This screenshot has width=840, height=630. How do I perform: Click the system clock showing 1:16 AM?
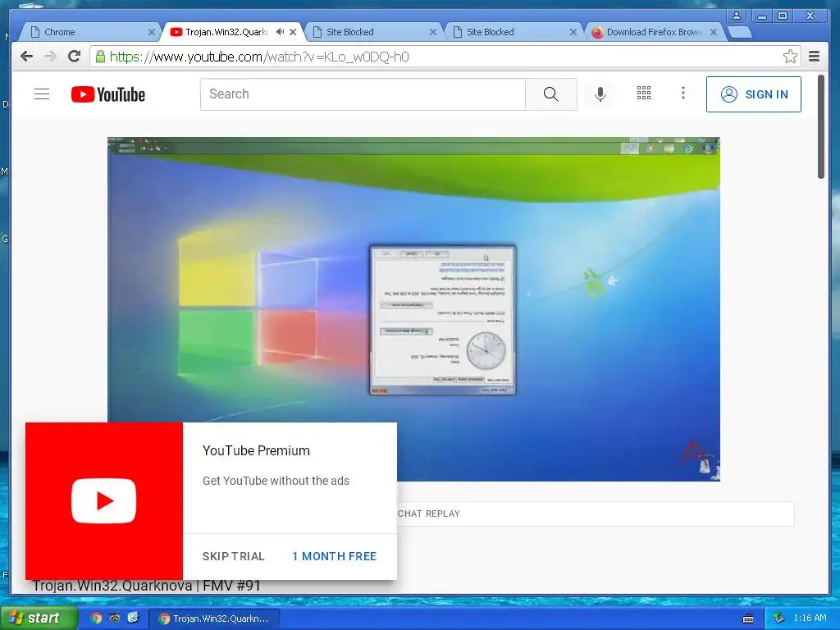tap(810, 618)
